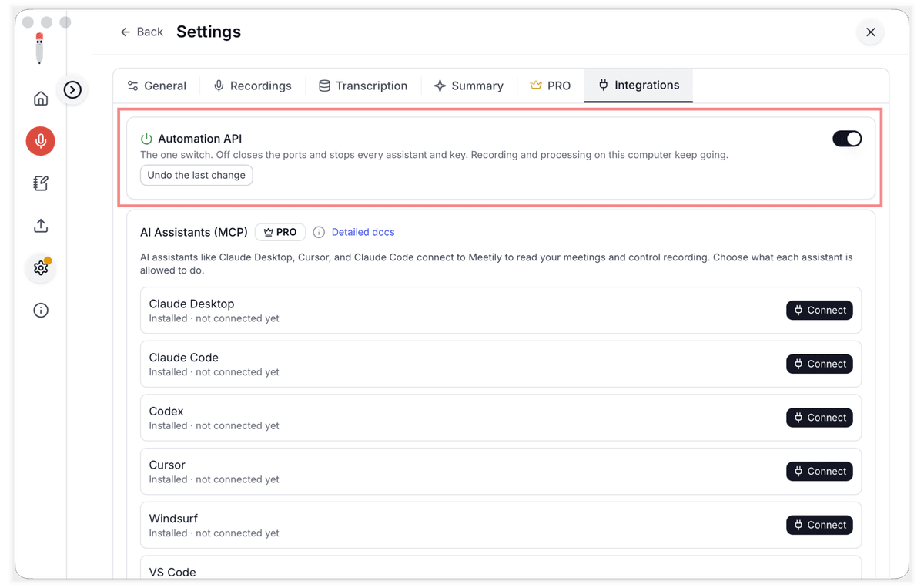Connect Codex assistant
Image resolution: width=924 pixels, height=588 pixels.
[x=819, y=418]
